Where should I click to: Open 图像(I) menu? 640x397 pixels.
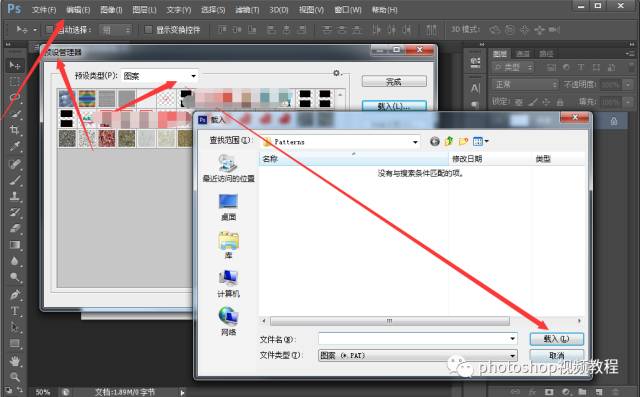pos(111,10)
